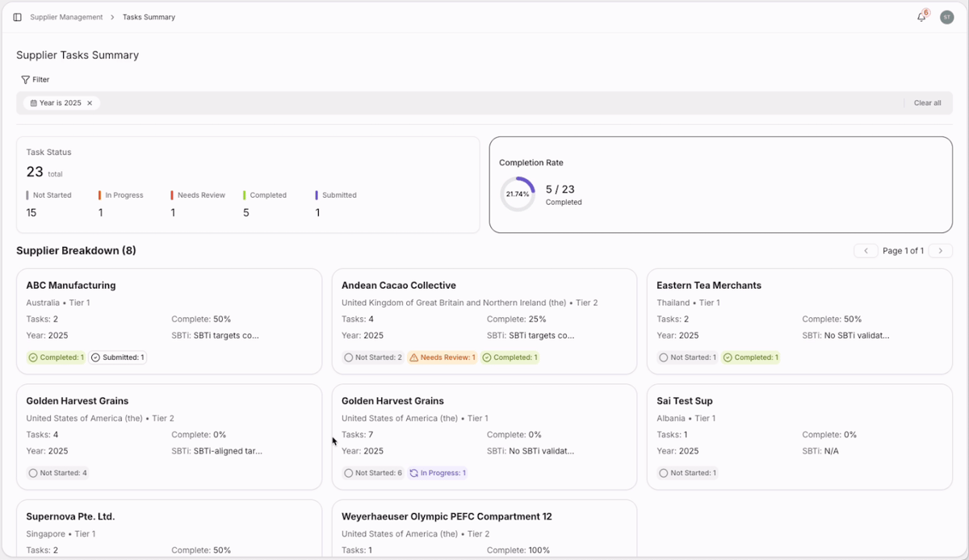Toggle the sidebar panel icon

pyautogui.click(x=17, y=17)
